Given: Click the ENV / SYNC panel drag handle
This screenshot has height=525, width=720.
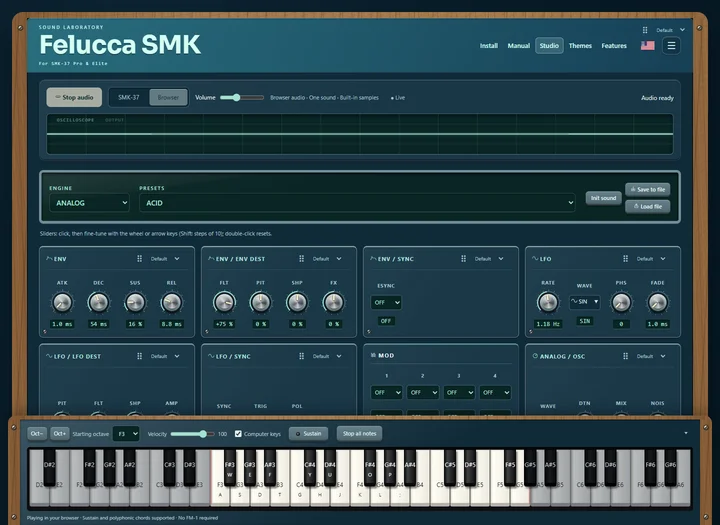Looking at the screenshot, I should pos(463,259).
